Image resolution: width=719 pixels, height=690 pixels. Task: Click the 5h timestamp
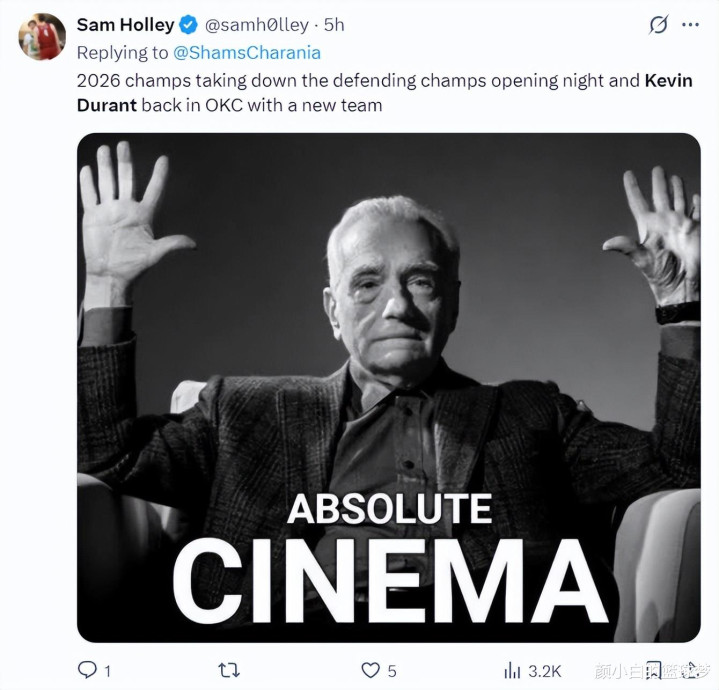[334, 25]
